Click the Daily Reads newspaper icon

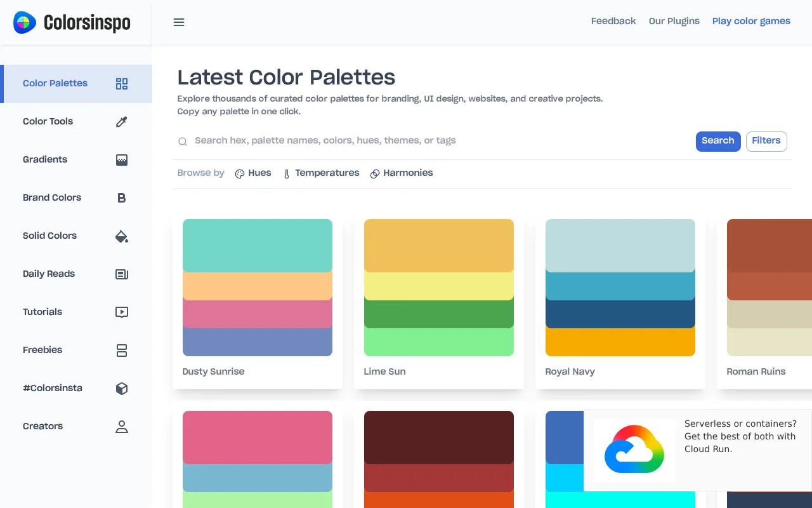122,274
